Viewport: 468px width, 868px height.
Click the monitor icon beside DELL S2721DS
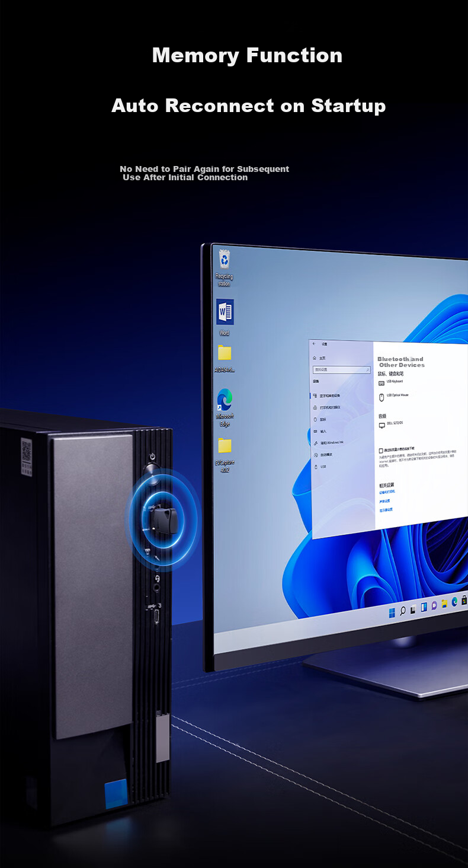382,425
